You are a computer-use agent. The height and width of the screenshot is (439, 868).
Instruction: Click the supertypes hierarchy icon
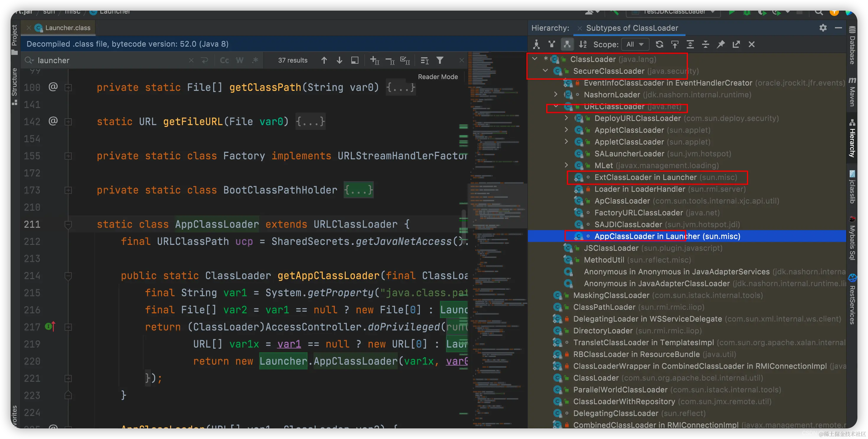point(552,44)
